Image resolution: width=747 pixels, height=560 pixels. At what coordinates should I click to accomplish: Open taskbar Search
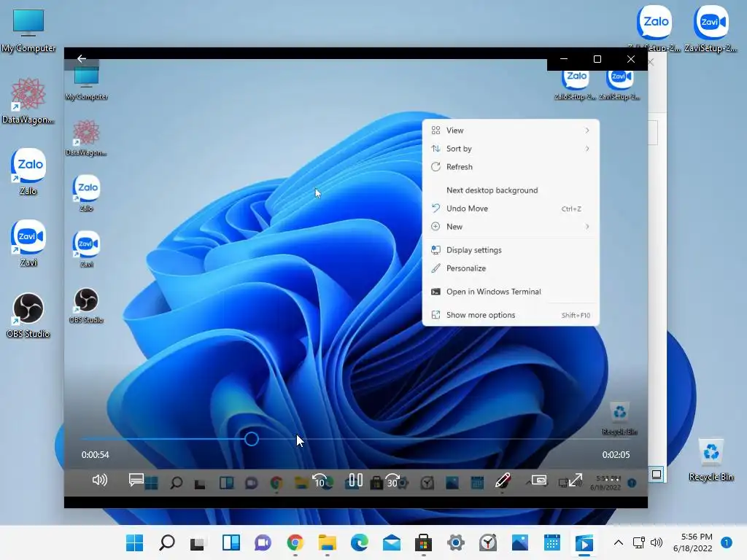coord(167,542)
